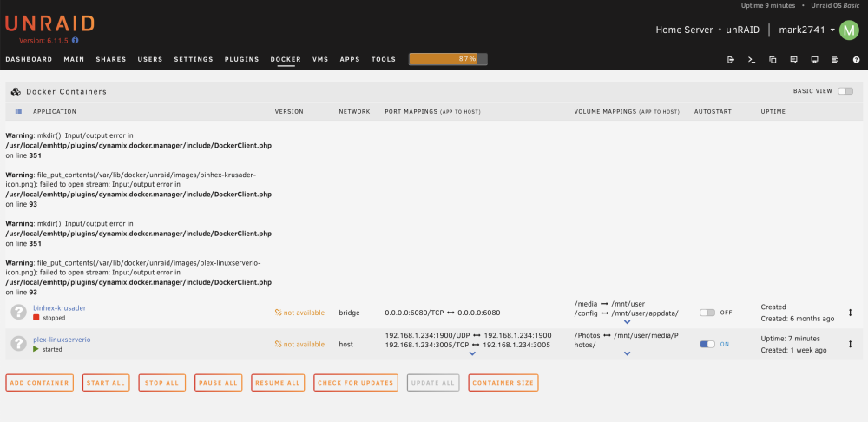Click the help question mark icon
This screenshot has height=422, width=868.
(x=857, y=60)
